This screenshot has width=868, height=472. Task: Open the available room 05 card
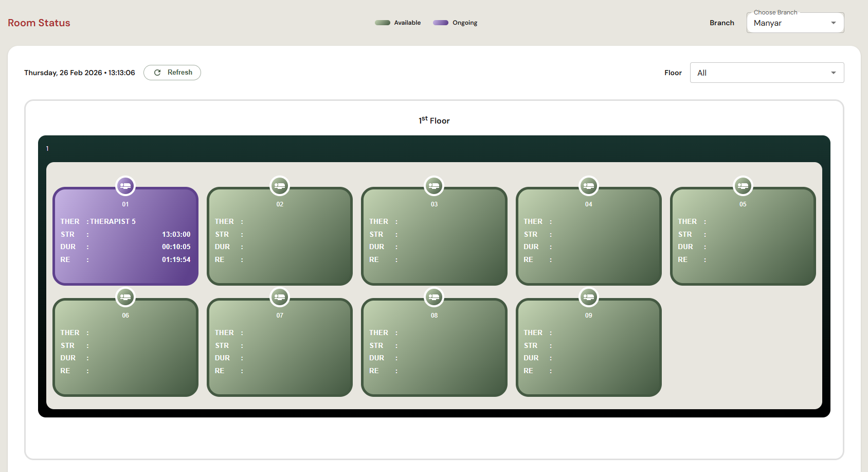pos(743,236)
